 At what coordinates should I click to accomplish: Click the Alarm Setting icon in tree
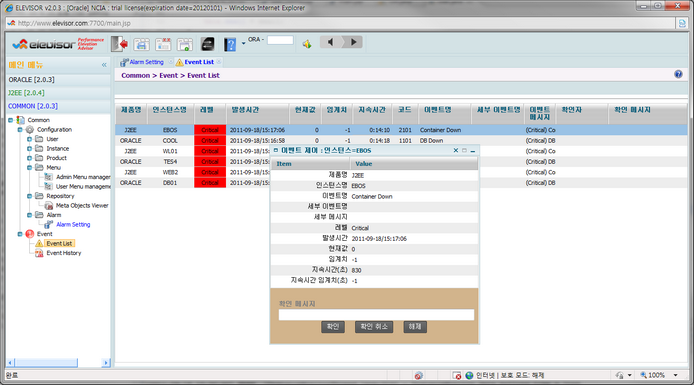pos(48,224)
